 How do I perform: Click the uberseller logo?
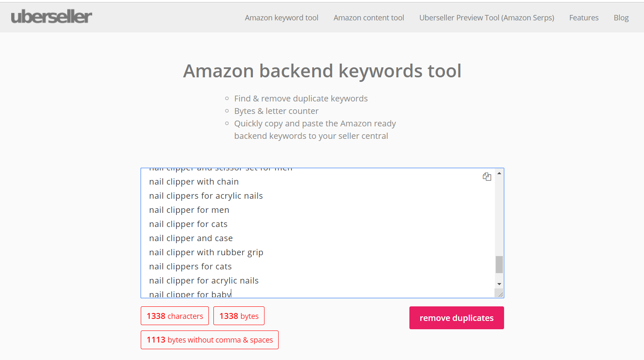tap(51, 17)
